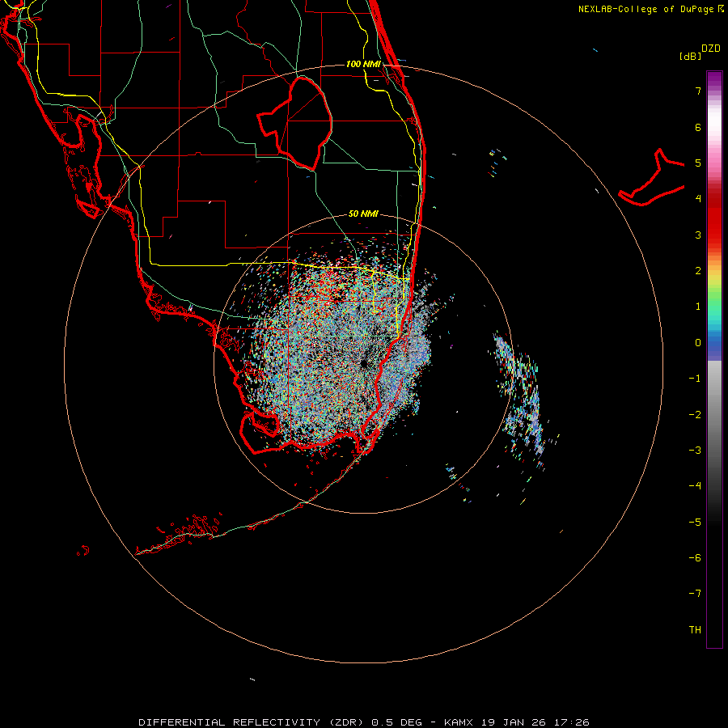Image resolution: width=728 pixels, height=728 pixels.
Task: Click the 1 dB value on color scale
Action: pos(698,307)
